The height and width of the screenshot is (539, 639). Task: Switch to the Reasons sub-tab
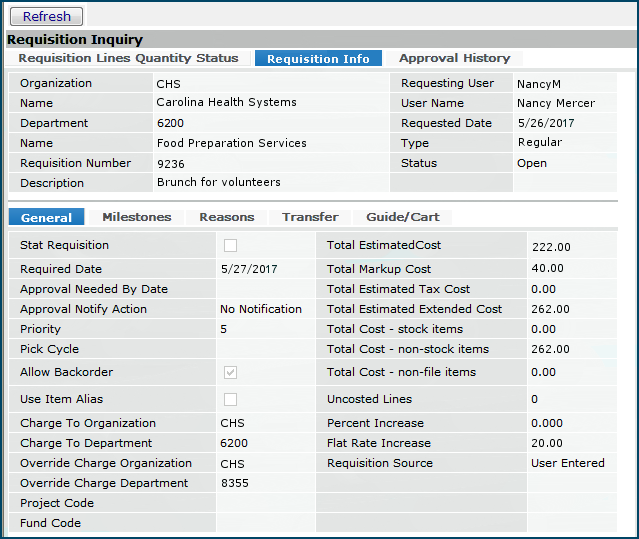(226, 217)
